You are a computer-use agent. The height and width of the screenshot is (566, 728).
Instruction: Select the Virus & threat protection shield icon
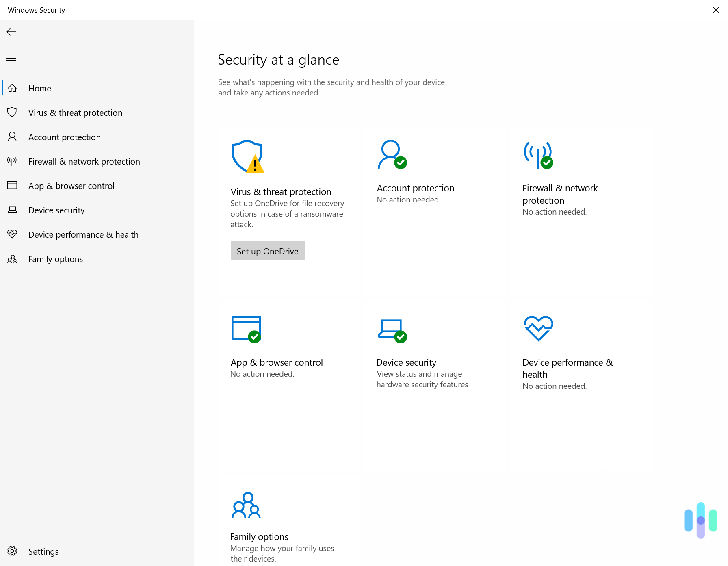tap(12, 113)
